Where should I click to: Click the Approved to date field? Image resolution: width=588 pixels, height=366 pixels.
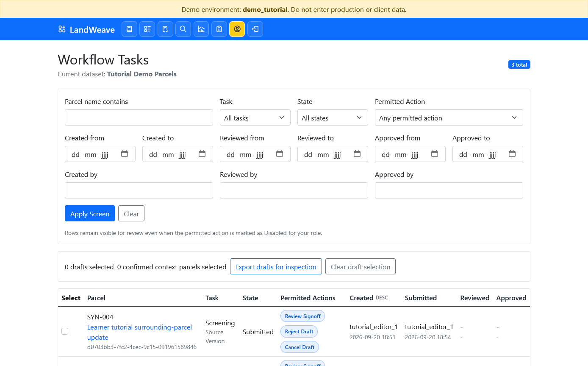click(488, 154)
